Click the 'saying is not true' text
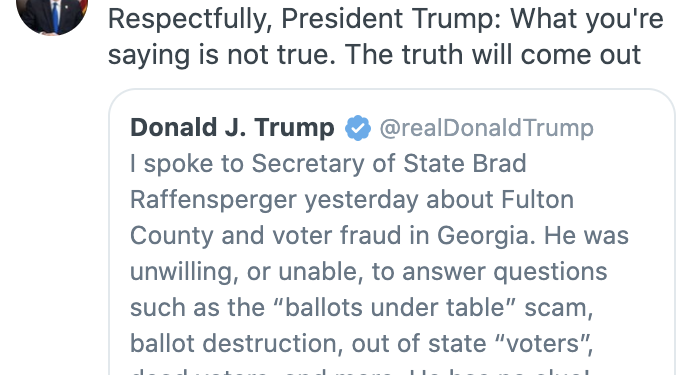This screenshot has width=696, height=375. [x=221, y=55]
